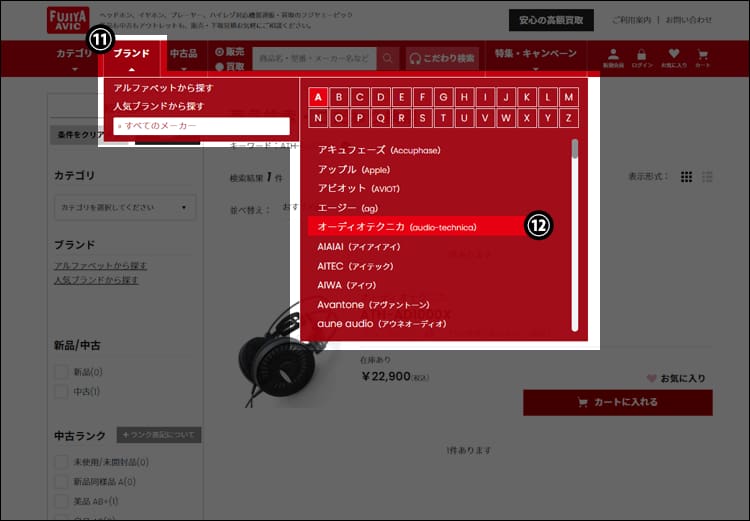Image resolution: width=750 pixels, height=521 pixels.
Task: Select アキュフェーズ (Accuphase) brand
Action: pyautogui.click(x=379, y=150)
